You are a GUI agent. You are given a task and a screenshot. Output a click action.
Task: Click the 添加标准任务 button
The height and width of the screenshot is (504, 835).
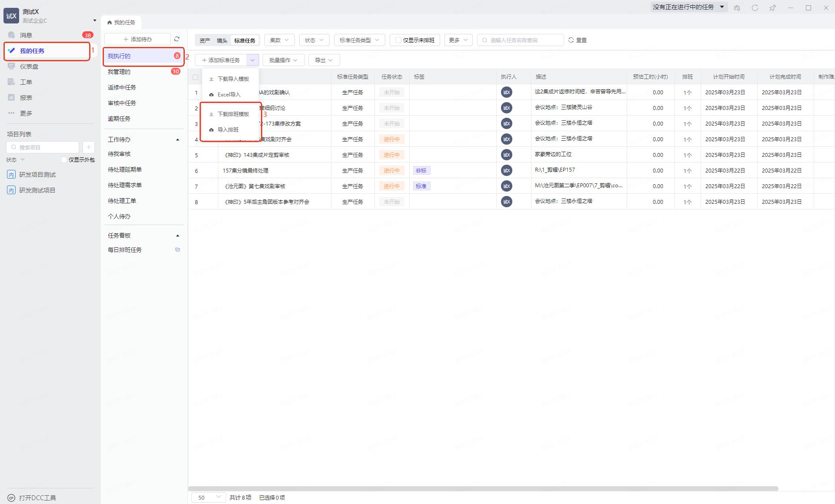point(221,60)
